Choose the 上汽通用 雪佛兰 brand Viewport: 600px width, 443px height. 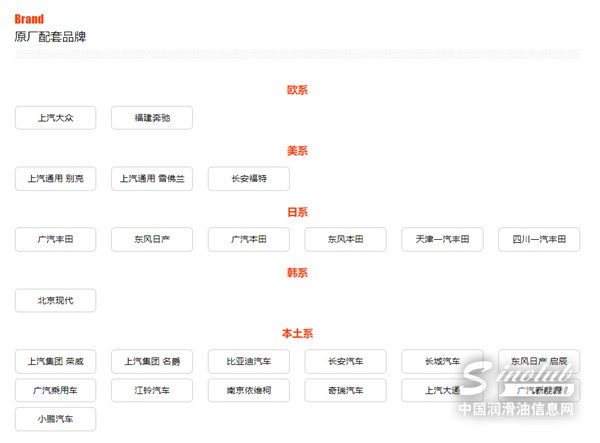click(x=152, y=179)
